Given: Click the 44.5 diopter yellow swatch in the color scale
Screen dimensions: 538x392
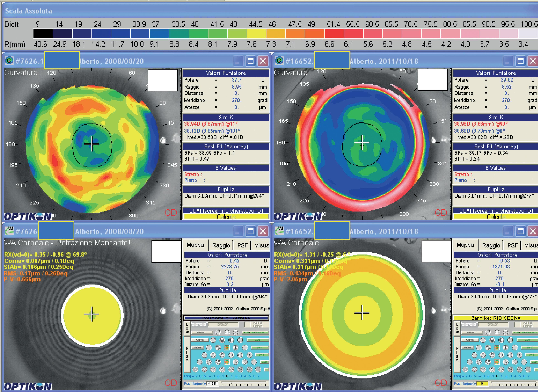Looking at the screenshot, I should coord(256,34).
